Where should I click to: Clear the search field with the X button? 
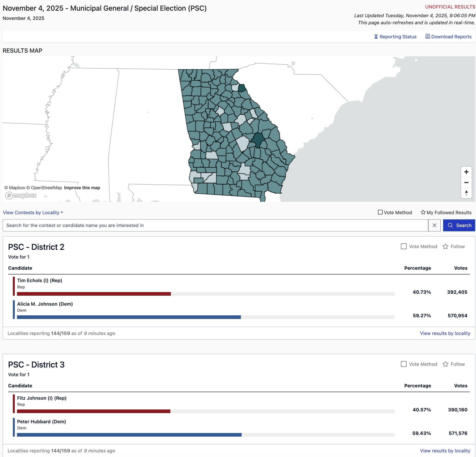[x=434, y=225]
